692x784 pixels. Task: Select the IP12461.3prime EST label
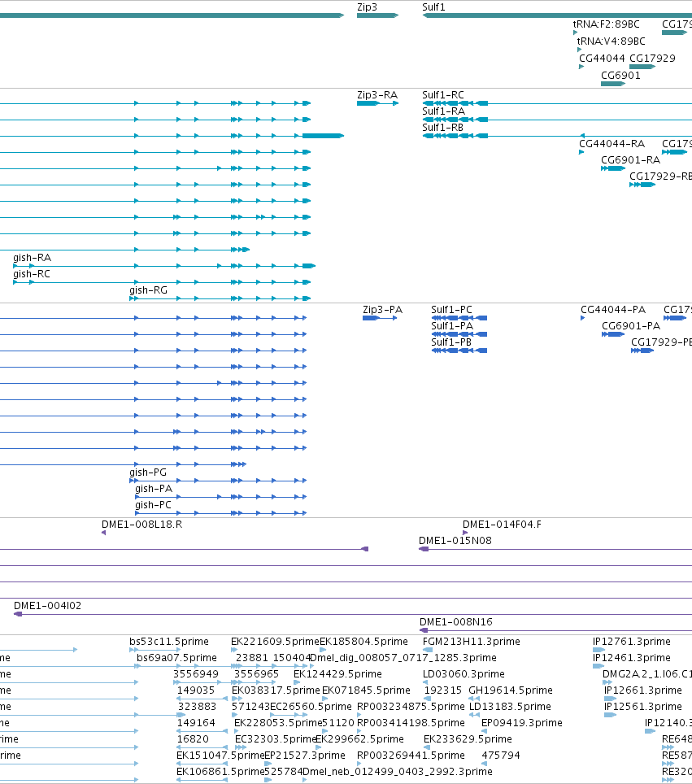(x=632, y=657)
